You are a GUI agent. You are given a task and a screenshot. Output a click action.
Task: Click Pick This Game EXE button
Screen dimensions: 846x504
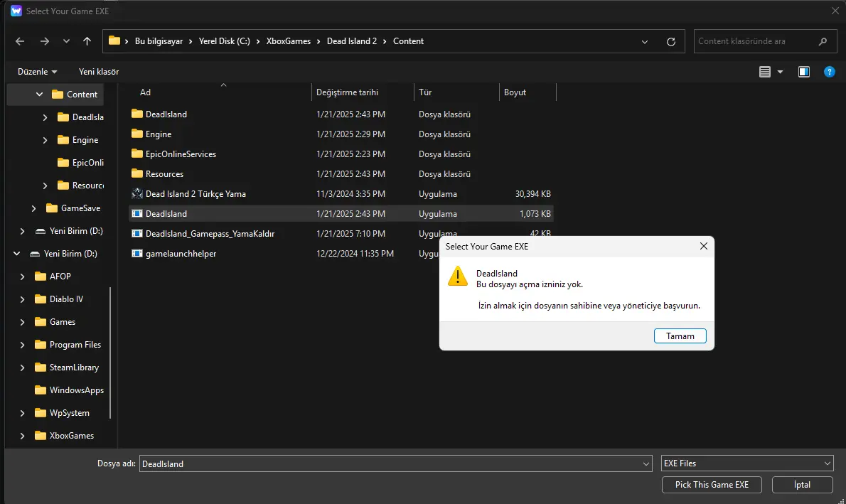click(712, 485)
